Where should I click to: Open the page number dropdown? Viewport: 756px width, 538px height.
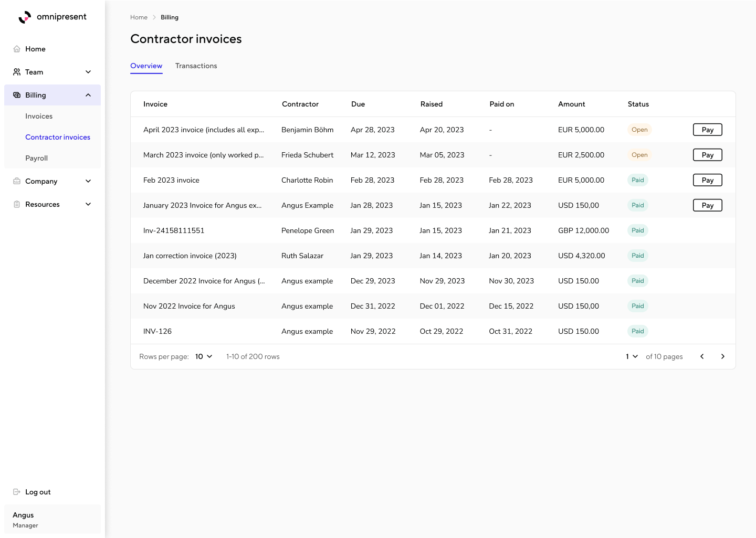click(x=632, y=356)
